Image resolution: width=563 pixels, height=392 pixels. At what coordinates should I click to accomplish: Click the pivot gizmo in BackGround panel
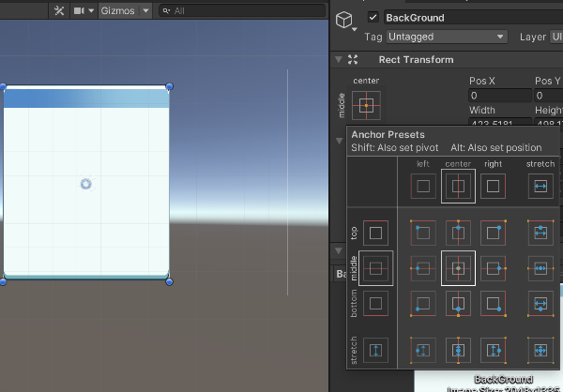(x=85, y=184)
